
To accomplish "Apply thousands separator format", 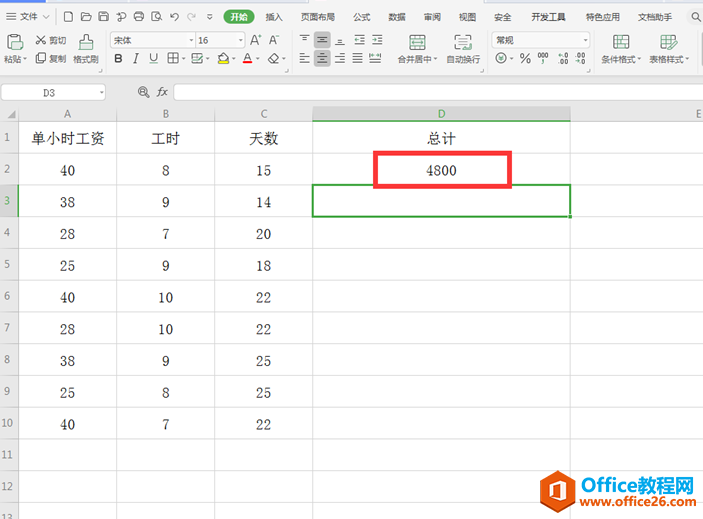I will 543,58.
